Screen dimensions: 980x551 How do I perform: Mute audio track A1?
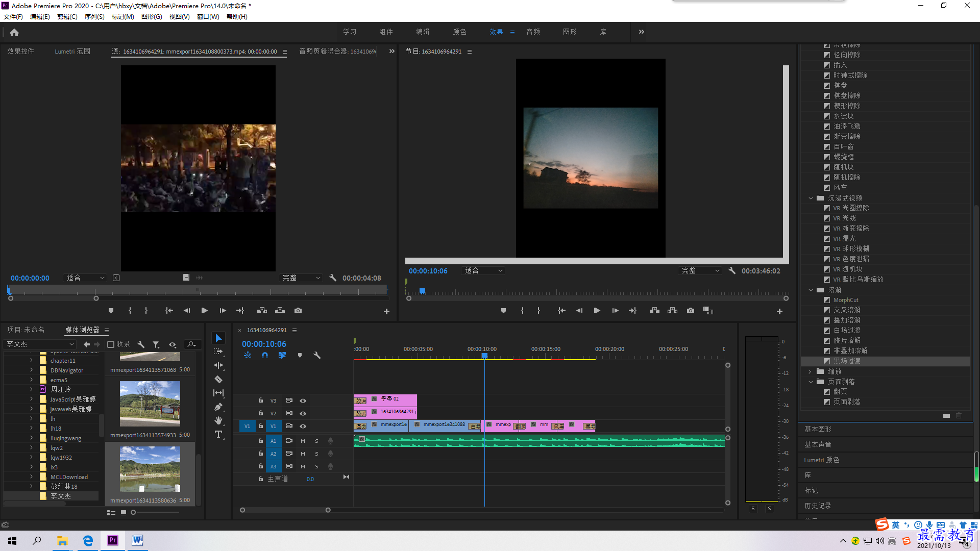(x=303, y=441)
